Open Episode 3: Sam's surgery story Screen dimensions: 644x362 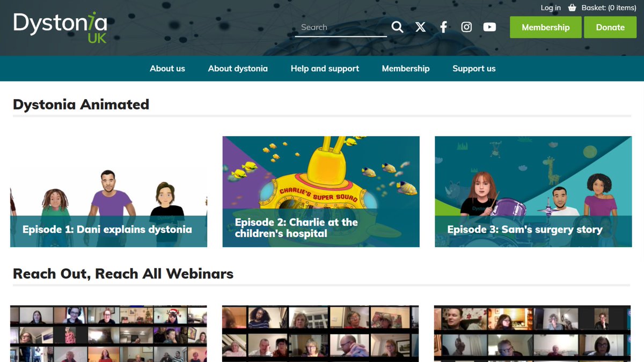pos(532,191)
